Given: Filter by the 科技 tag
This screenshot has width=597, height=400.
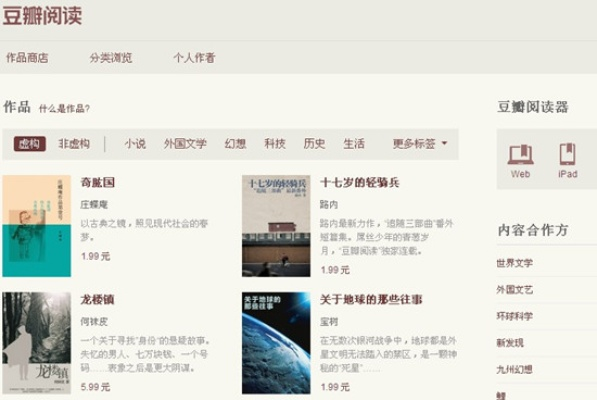Looking at the screenshot, I should pyautogui.click(x=275, y=143).
